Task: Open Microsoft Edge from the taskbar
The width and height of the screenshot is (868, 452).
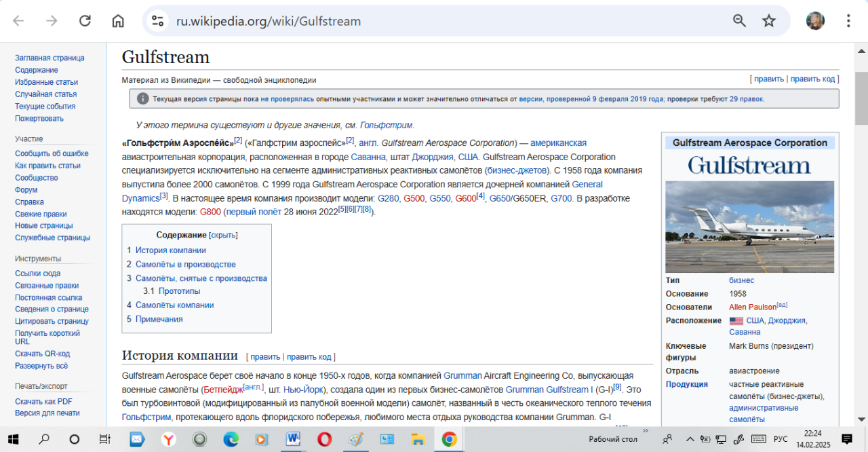Action: coord(231,439)
